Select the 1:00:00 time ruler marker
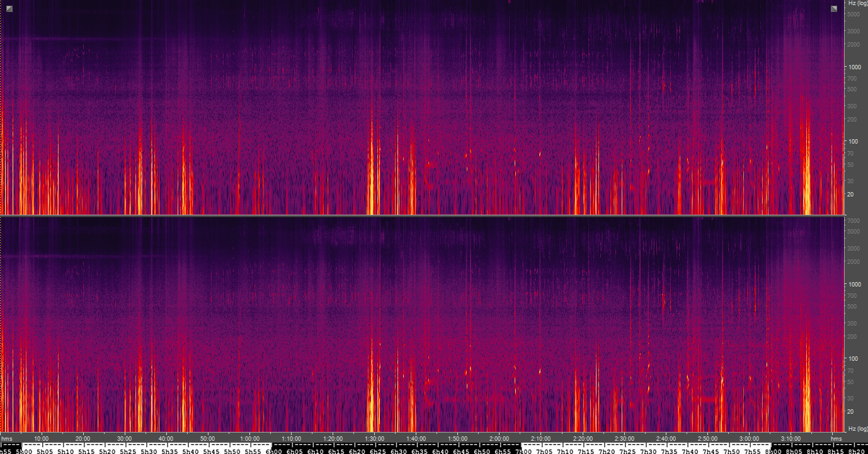Viewport: 868px width, 454px height. coord(249,439)
